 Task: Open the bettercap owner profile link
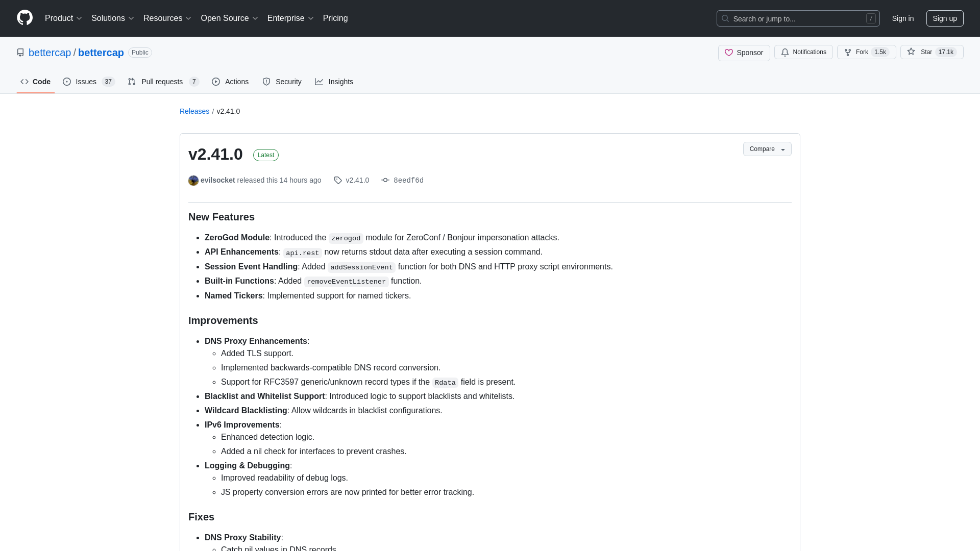(50, 53)
